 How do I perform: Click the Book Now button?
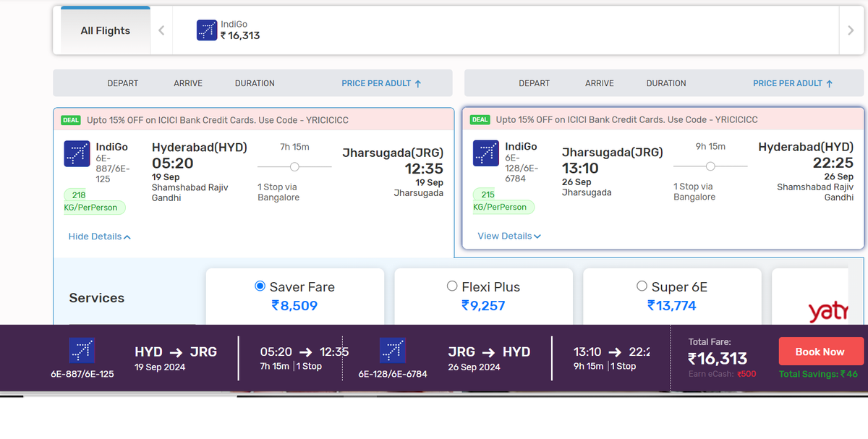[820, 351]
